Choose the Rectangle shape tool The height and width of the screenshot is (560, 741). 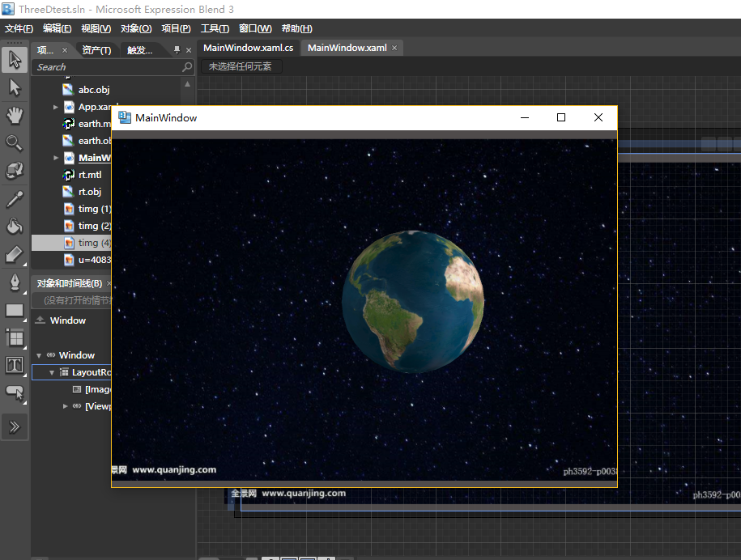(x=15, y=310)
